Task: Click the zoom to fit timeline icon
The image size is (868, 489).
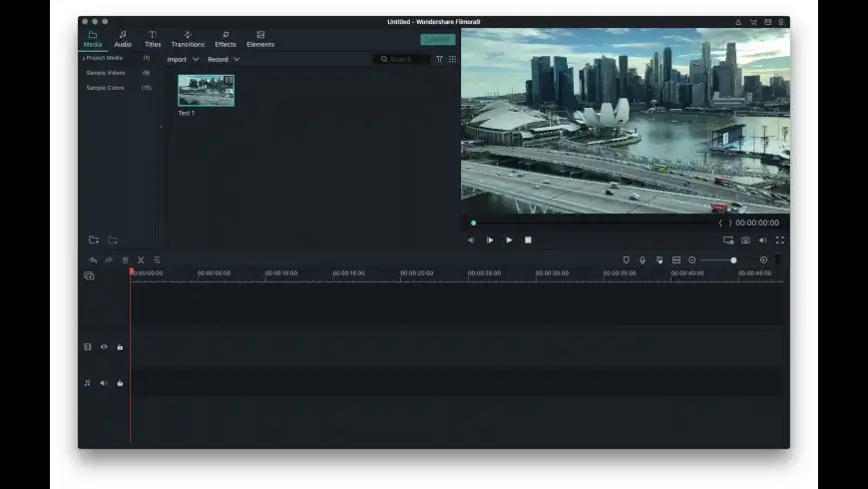Action: (x=676, y=259)
